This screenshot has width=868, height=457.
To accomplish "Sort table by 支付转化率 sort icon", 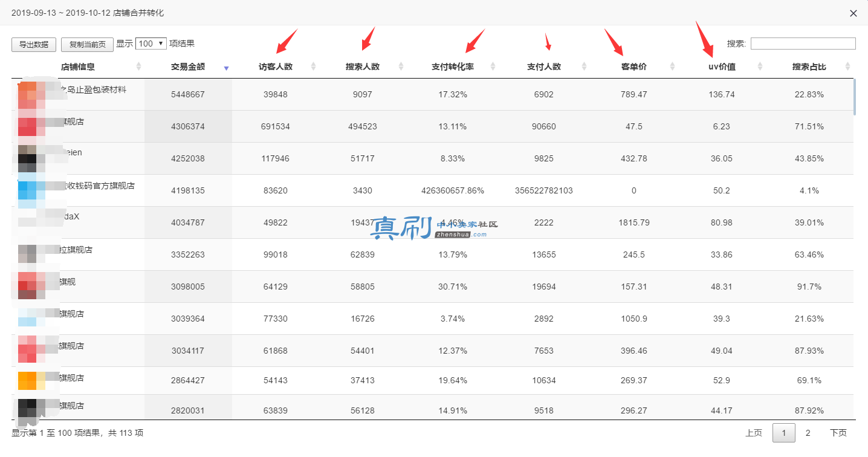I will (x=493, y=66).
